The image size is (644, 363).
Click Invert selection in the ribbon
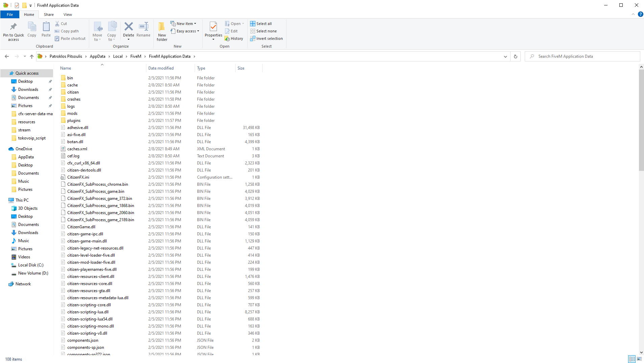click(266, 38)
